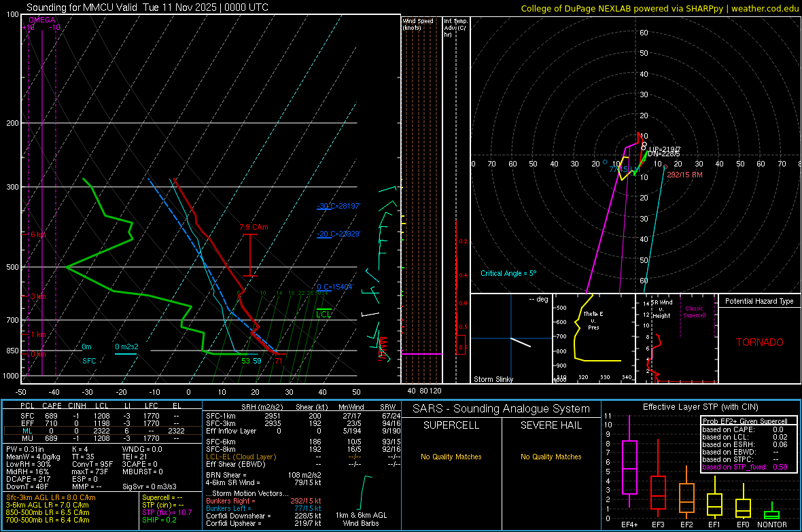This screenshot has height=532, width=802.
Task: Select the 6 km height marker
Action: pos(38,234)
